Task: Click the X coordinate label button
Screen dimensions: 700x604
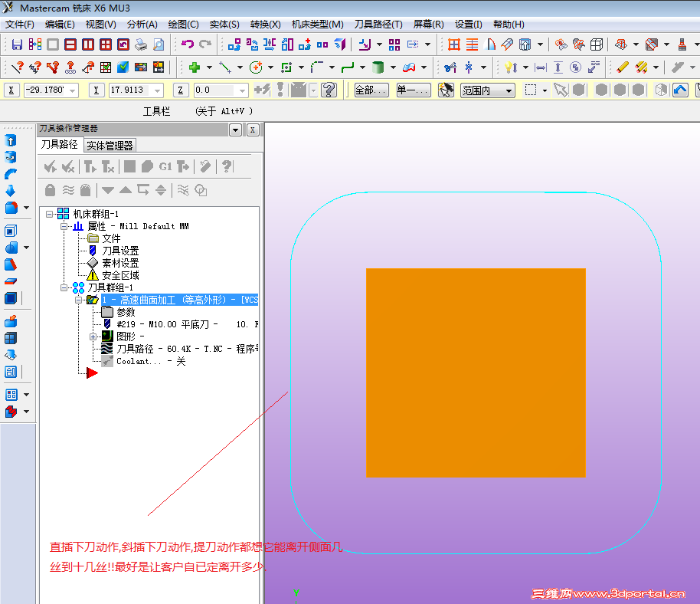Action: (11, 90)
